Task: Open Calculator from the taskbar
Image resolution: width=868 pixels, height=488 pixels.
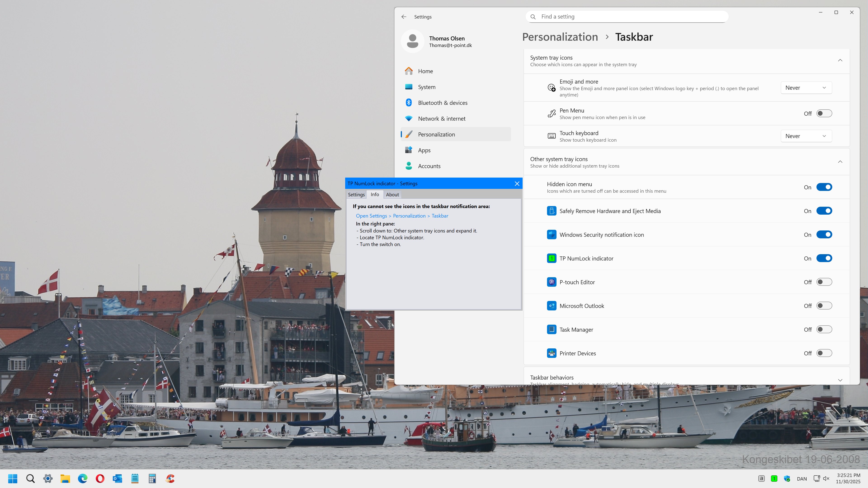Action: 152,479
